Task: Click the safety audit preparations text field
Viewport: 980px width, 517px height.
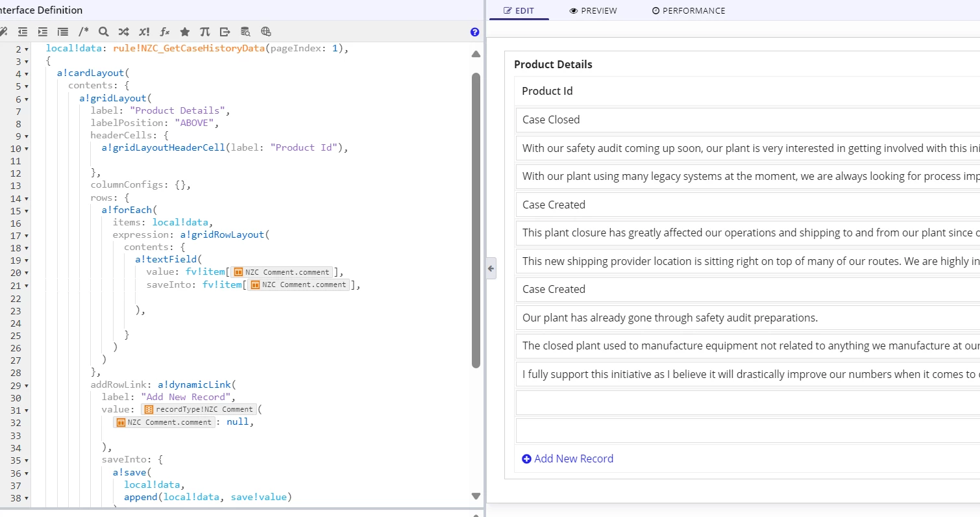Action: [x=748, y=318]
